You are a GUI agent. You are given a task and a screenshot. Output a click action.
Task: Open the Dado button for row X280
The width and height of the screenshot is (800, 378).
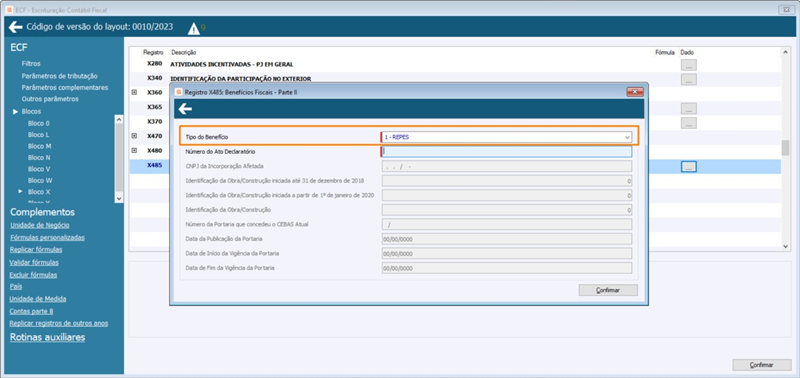click(688, 65)
